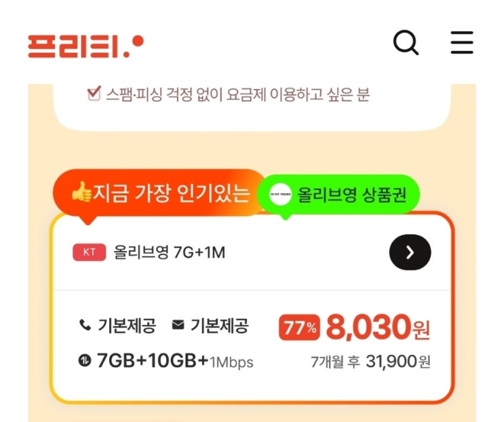504x422 pixels.
Task: Open the 올리브영 7G+1M plan title
Action: [170, 252]
